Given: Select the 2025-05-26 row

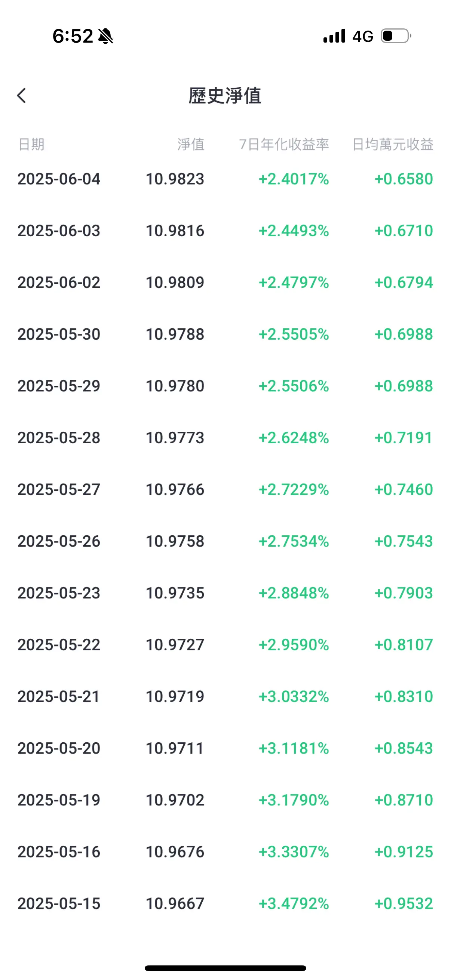Looking at the screenshot, I should (x=225, y=541).
